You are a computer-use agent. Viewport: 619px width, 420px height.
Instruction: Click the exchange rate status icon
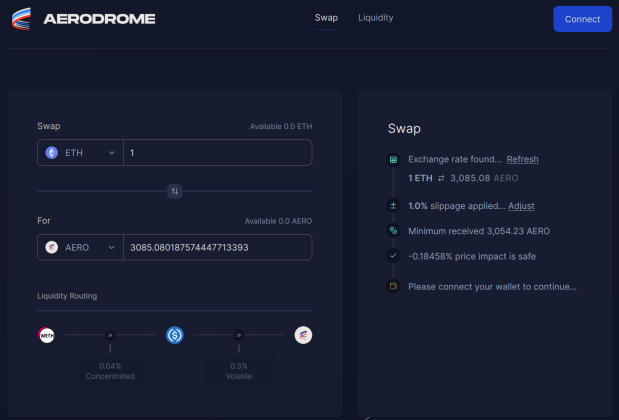tap(393, 160)
